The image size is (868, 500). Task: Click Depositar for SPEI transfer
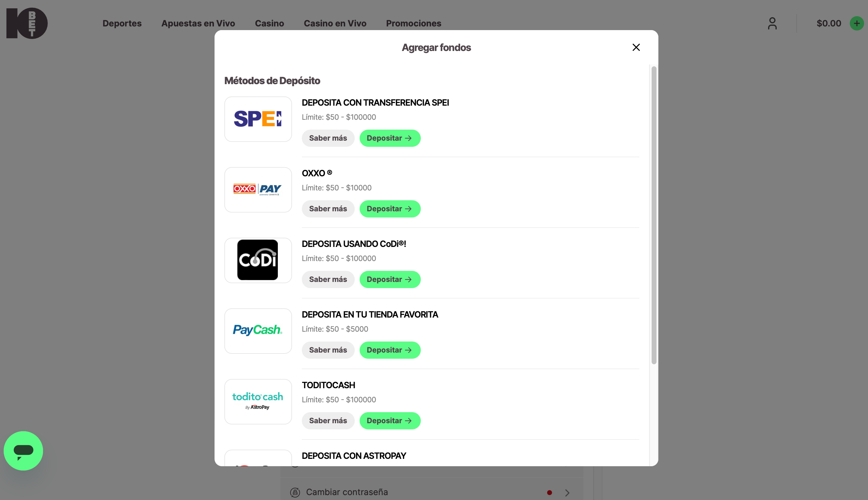(x=390, y=138)
